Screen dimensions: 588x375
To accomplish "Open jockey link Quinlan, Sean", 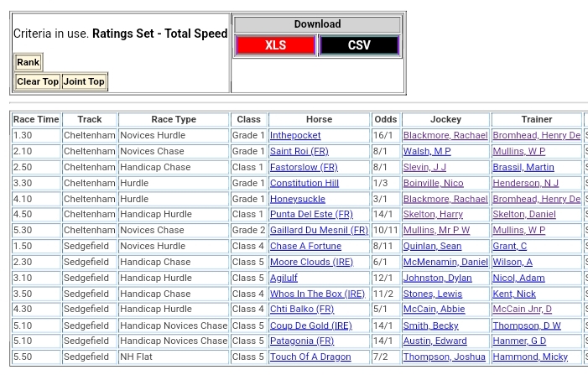I will pos(432,247).
